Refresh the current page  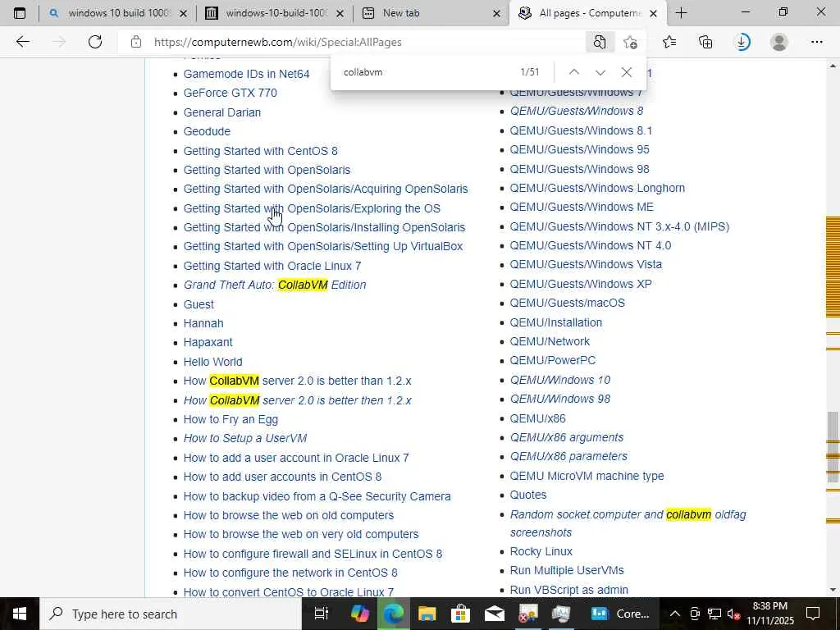(95, 42)
